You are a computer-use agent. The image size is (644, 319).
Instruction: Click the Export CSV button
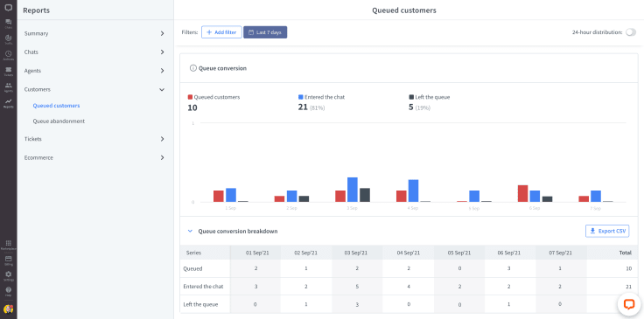click(x=607, y=232)
